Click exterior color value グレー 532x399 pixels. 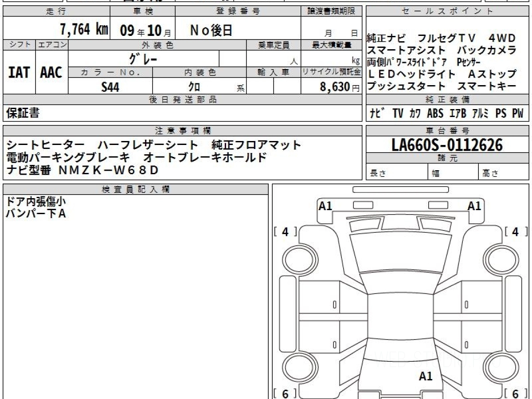point(143,59)
